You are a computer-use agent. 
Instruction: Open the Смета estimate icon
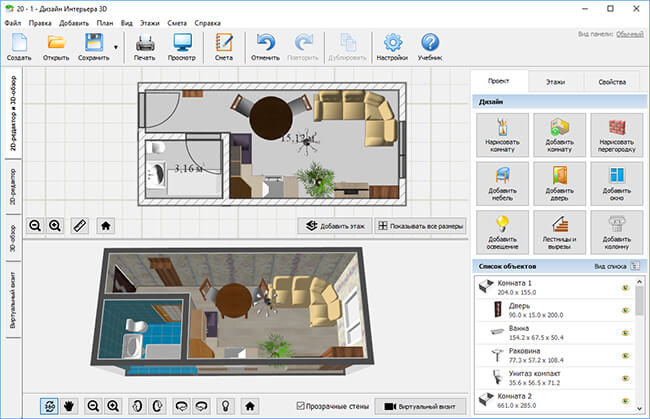click(224, 47)
